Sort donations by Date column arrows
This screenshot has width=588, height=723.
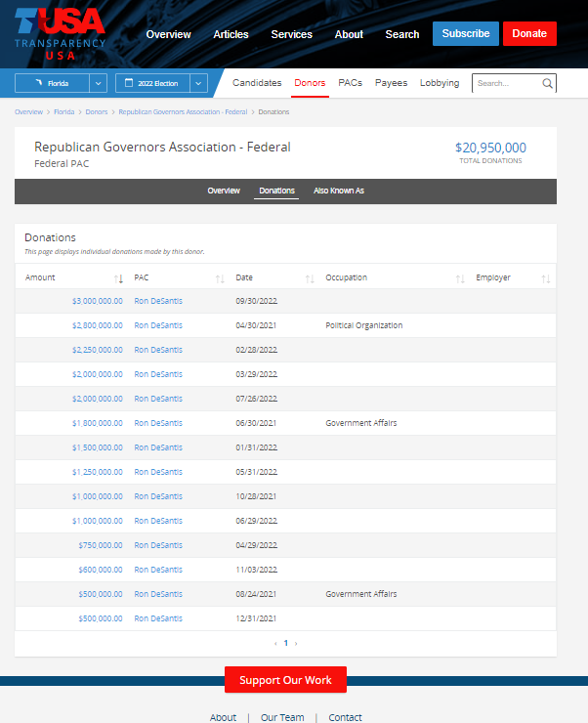(310, 278)
